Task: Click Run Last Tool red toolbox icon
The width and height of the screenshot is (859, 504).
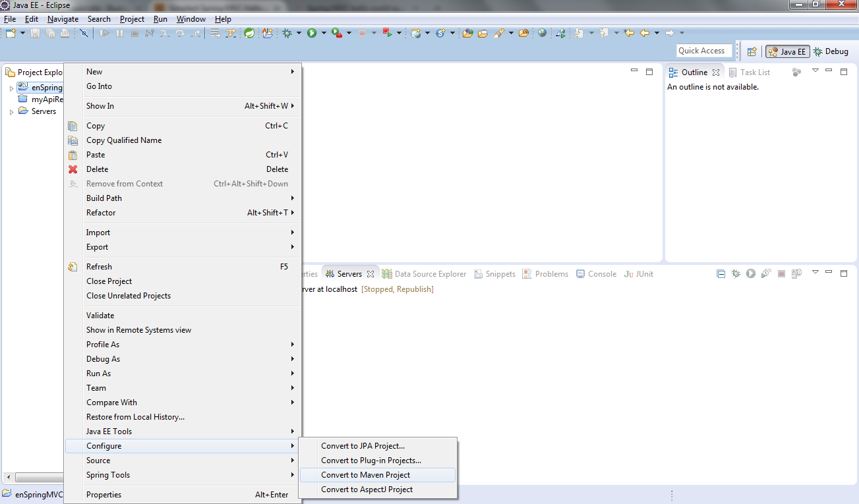Action: click(x=336, y=33)
